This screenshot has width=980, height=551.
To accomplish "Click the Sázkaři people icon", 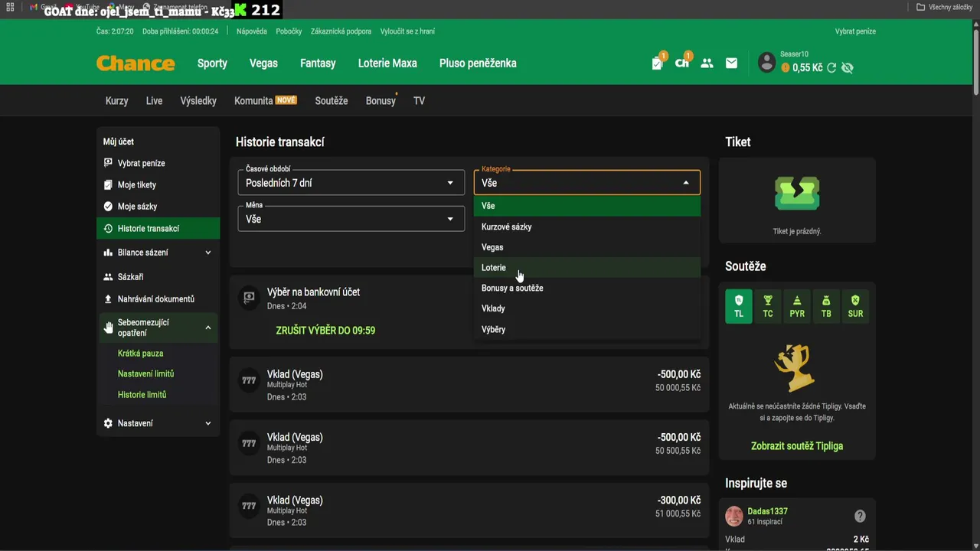I will pos(108,277).
